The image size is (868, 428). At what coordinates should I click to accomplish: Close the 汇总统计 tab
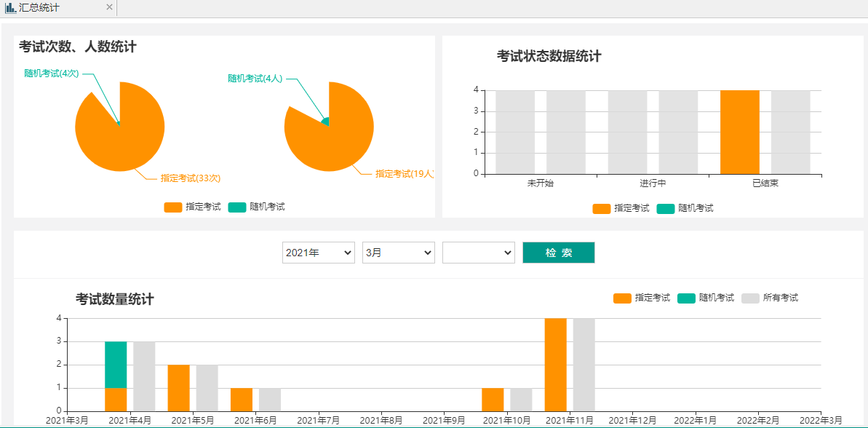(x=109, y=7)
